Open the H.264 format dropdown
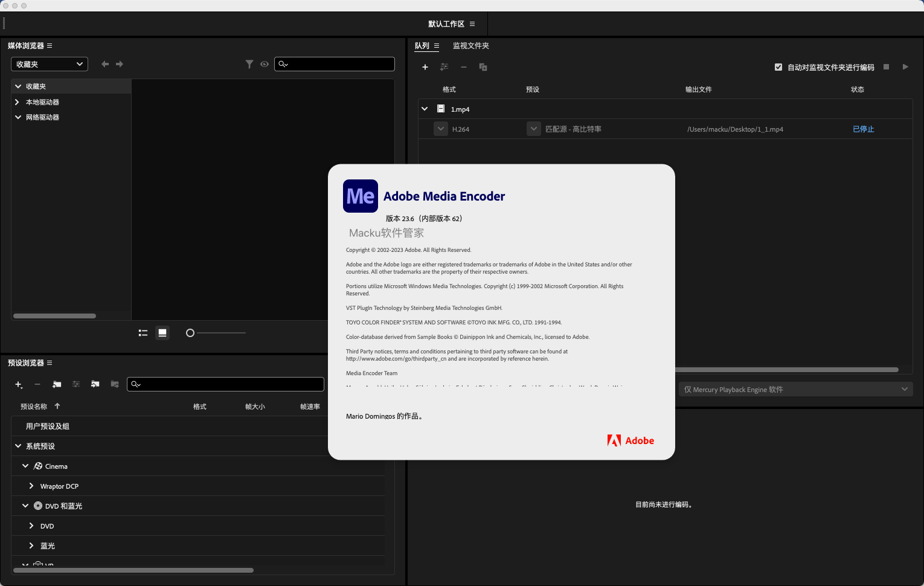This screenshot has height=586, width=924. pos(441,129)
